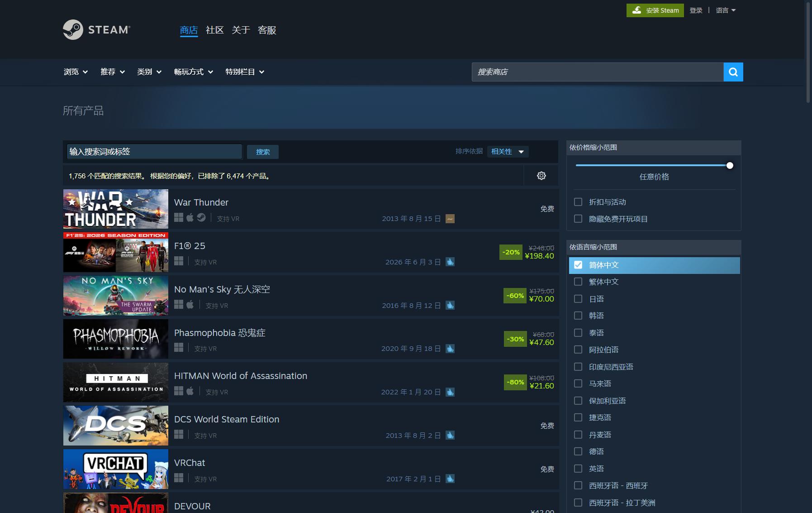Go to the 商店 tab
This screenshot has height=513, width=812.
pyautogui.click(x=189, y=30)
